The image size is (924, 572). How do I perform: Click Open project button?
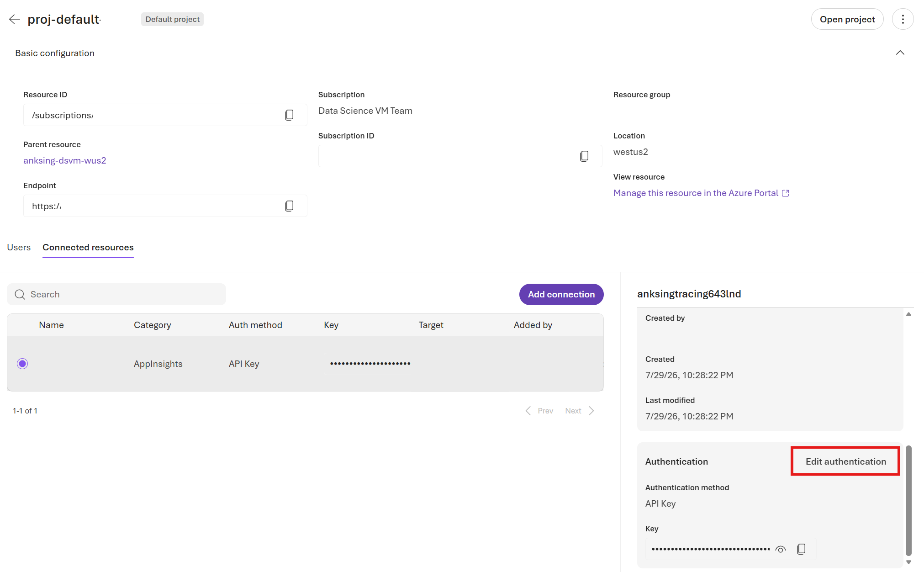[847, 19]
